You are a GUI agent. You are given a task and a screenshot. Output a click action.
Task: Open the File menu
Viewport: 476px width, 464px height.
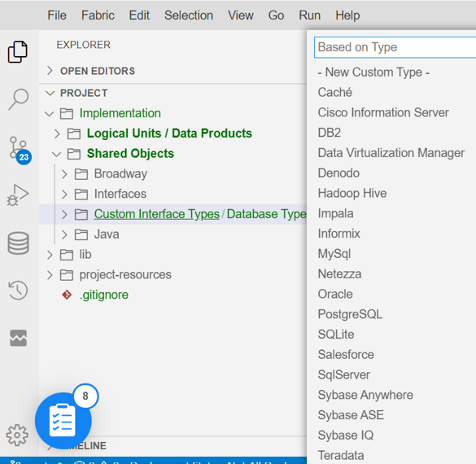pyautogui.click(x=57, y=15)
